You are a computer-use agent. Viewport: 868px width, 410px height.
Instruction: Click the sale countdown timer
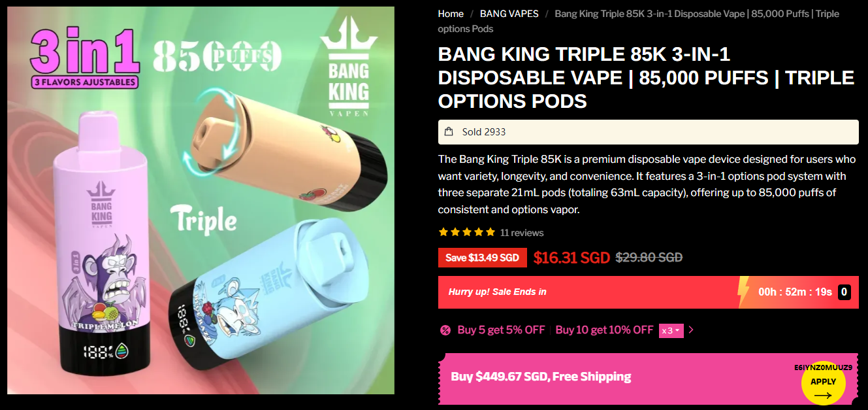795,292
